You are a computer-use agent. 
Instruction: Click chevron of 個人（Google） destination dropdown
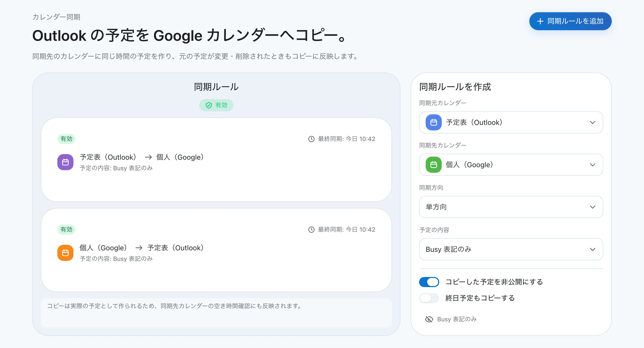(593, 165)
